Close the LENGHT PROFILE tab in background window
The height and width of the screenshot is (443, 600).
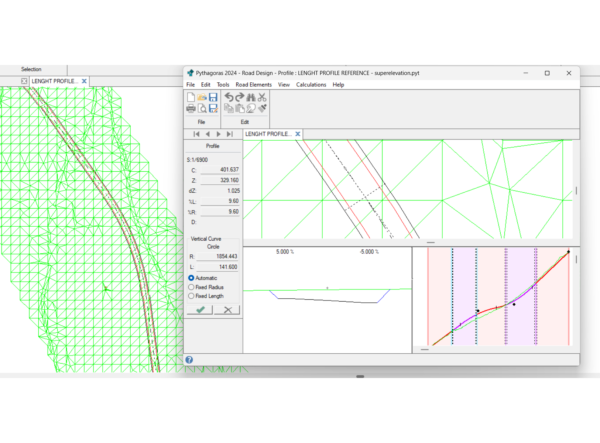pyautogui.click(x=84, y=81)
